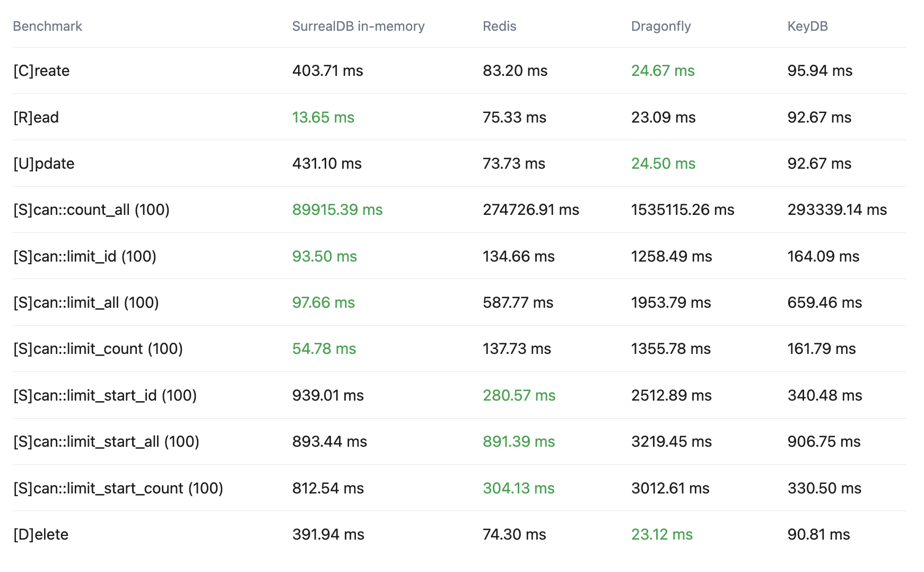
Task: Click the KeyDB column header
Action: [x=807, y=27]
